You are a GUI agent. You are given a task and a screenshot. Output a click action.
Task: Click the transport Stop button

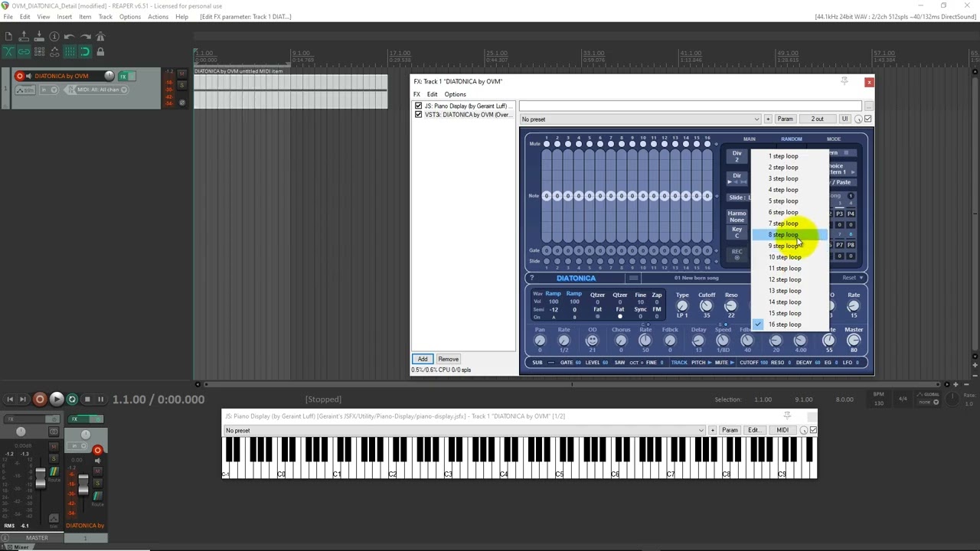pyautogui.click(x=87, y=399)
